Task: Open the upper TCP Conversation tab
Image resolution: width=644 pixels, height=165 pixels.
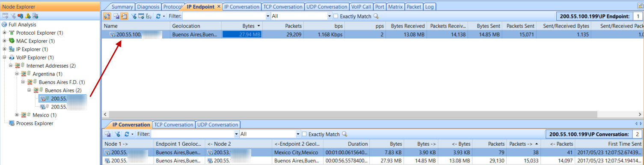Action: click(283, 7)
